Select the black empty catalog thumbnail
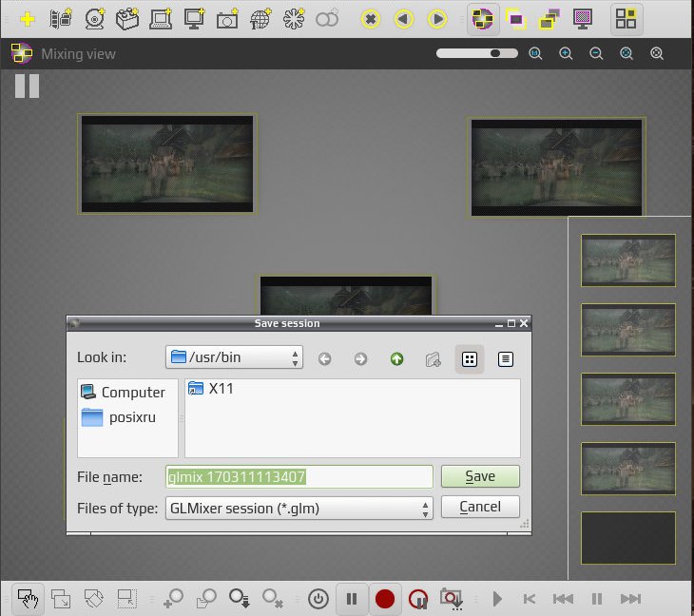Image resolution: width=694 pixels, height=616 pixels. pyautogui.click(x=628, y=538)
